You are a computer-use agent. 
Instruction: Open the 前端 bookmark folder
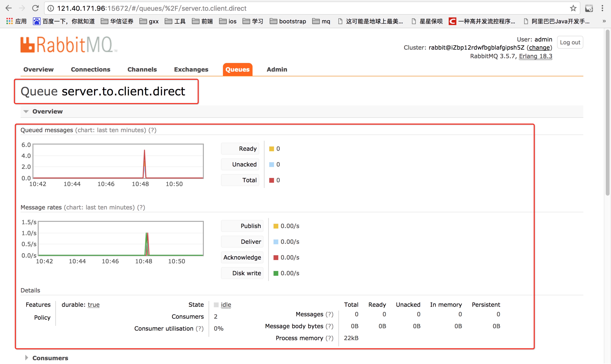click(202, 21)
